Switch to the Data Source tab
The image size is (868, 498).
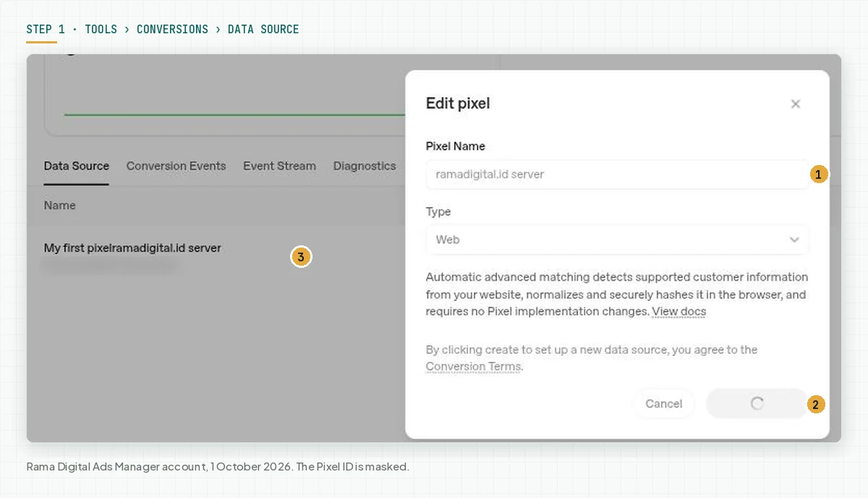click(77, 166)
